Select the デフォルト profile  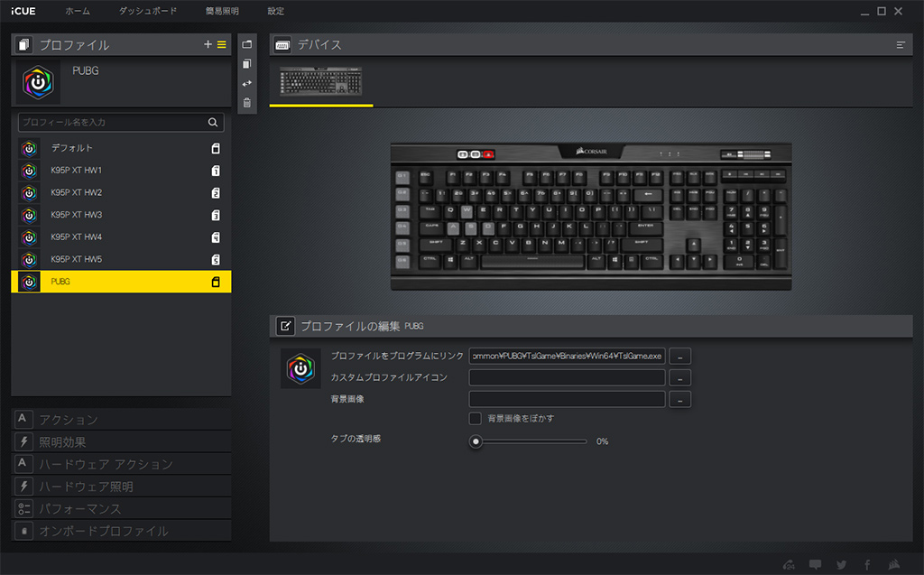122,148
